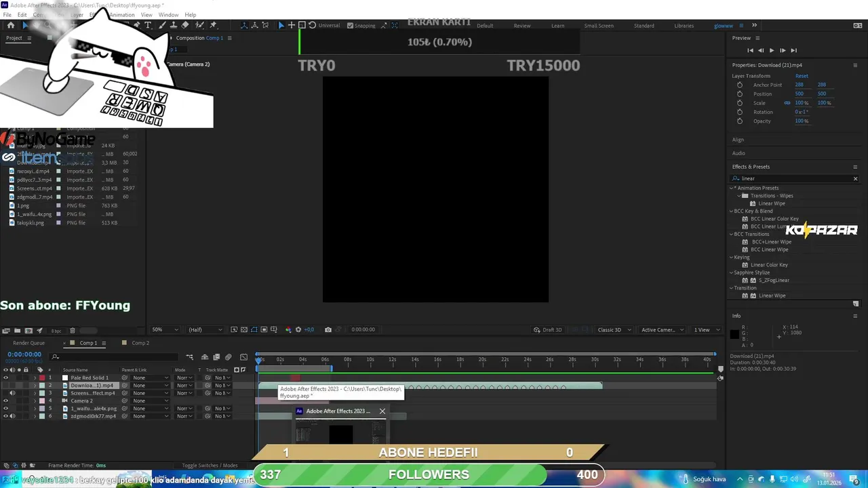The width and height of the screenshot is (868, 488).
Task: Toggle the Opacity stopwatch
Action: click(x=740, y=121)
